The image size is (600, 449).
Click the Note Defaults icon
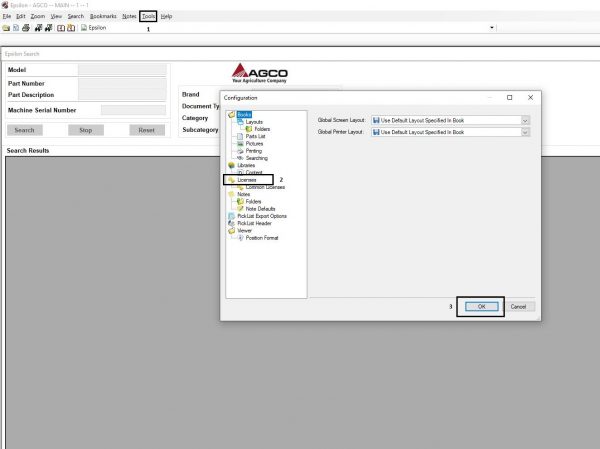click(x=240, y=209)
